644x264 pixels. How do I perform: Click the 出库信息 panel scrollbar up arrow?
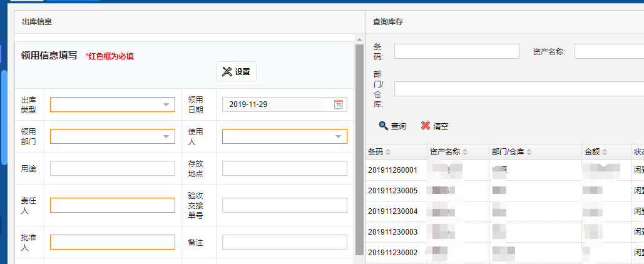point(359,39)
